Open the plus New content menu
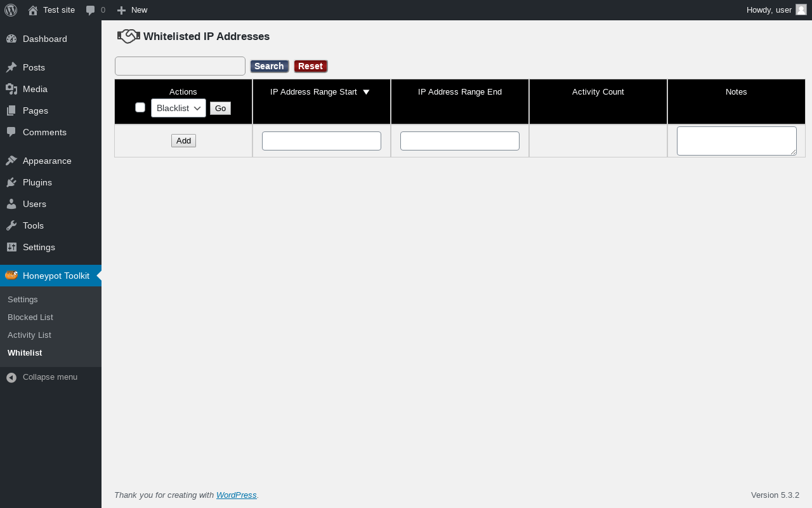 121,10
